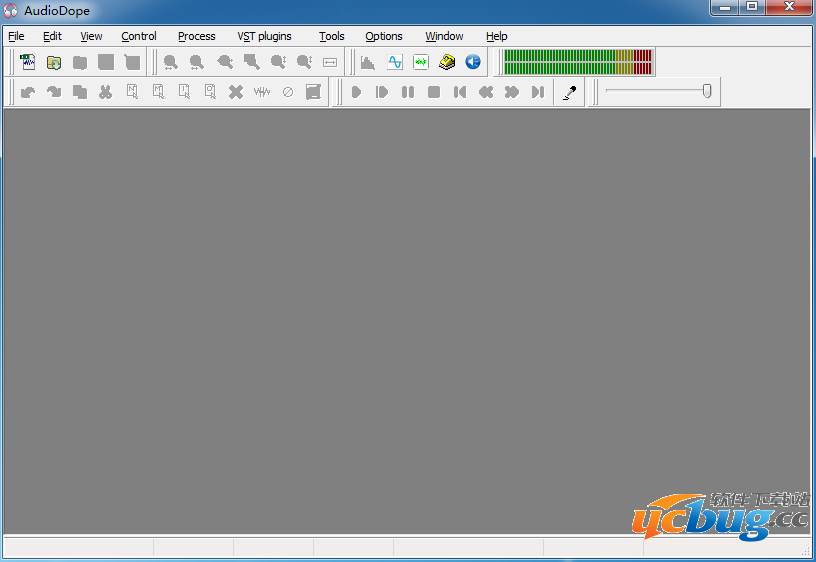Click the scissors cut icon
This screenshot has height=562, width=816.
105,92
